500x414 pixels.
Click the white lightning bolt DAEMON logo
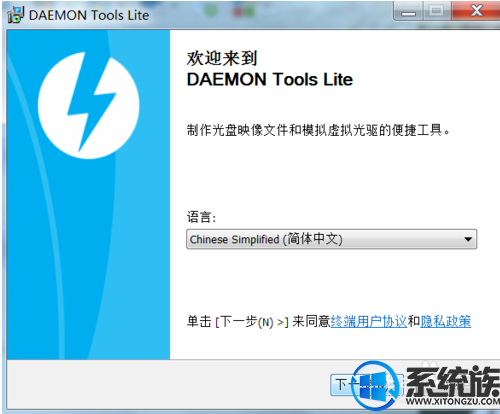click(x=88, y=105)
